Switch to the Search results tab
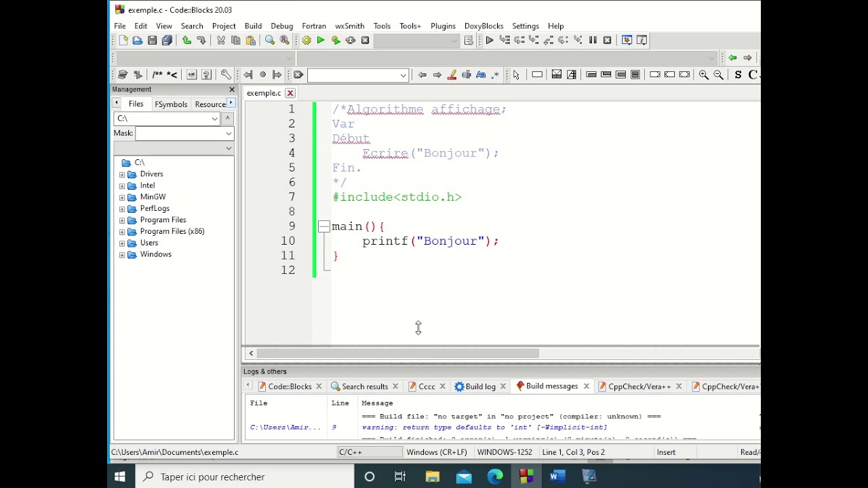This screenshot has width=868, height=488. pos(364,386)
